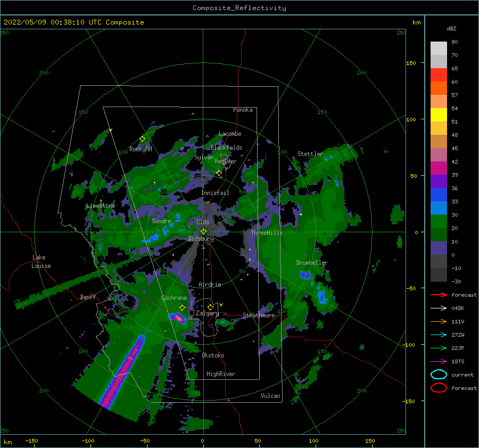Click the red forecast ellipse icon
The image size is (479, 448).
[x=439, y=388]
